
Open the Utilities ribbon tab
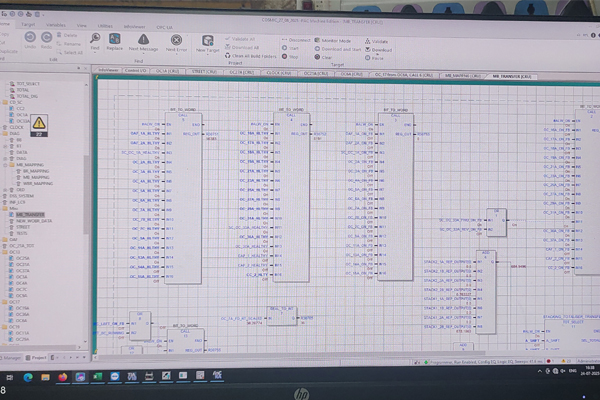(x=105, y=26)
